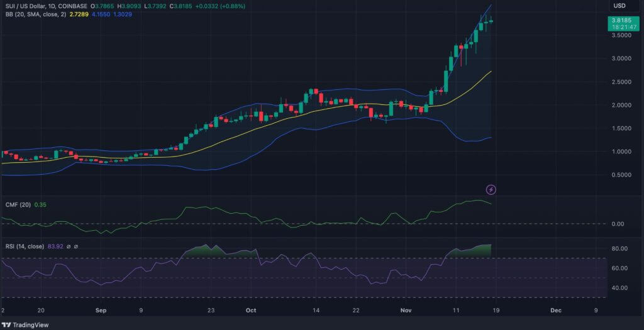
Task: Click the 2.0000 price axis label
Action: pyautogui.click(x=623, y=106)
